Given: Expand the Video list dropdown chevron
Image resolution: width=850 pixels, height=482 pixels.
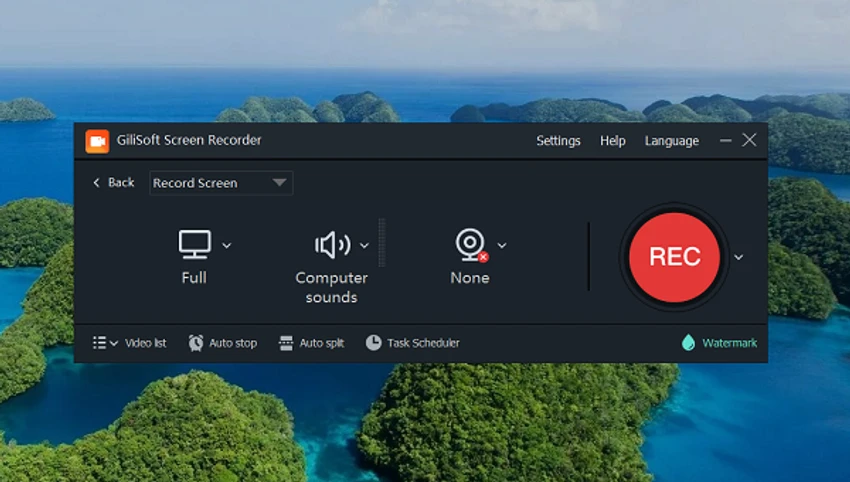Looking at the screenshot, I should click(x=114, y=343).
